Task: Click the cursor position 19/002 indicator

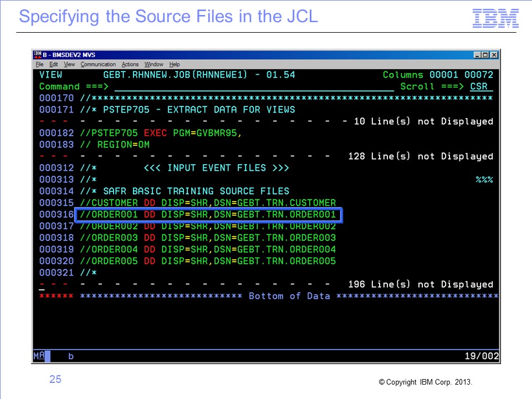Action: point(482,356)
